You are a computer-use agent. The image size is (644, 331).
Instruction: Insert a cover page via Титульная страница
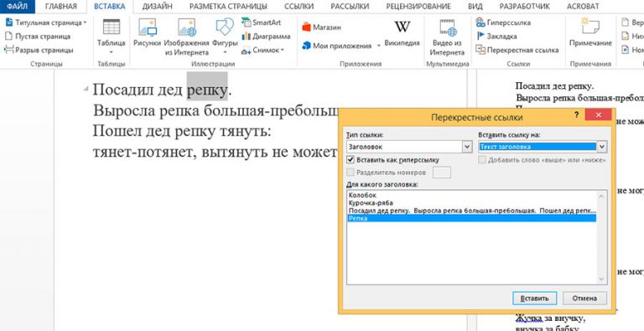[x=45, y=23]
